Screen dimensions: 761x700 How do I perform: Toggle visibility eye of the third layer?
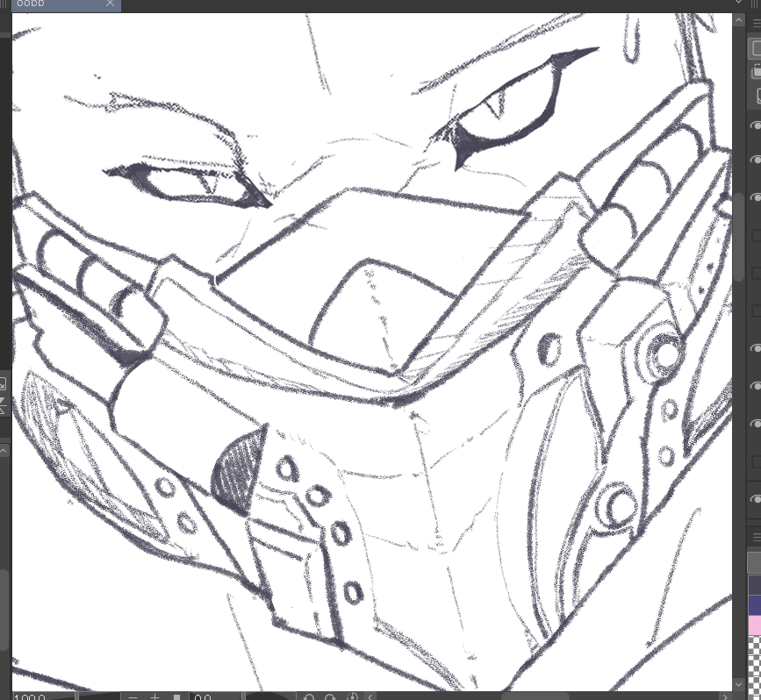[x=756, y=197]
